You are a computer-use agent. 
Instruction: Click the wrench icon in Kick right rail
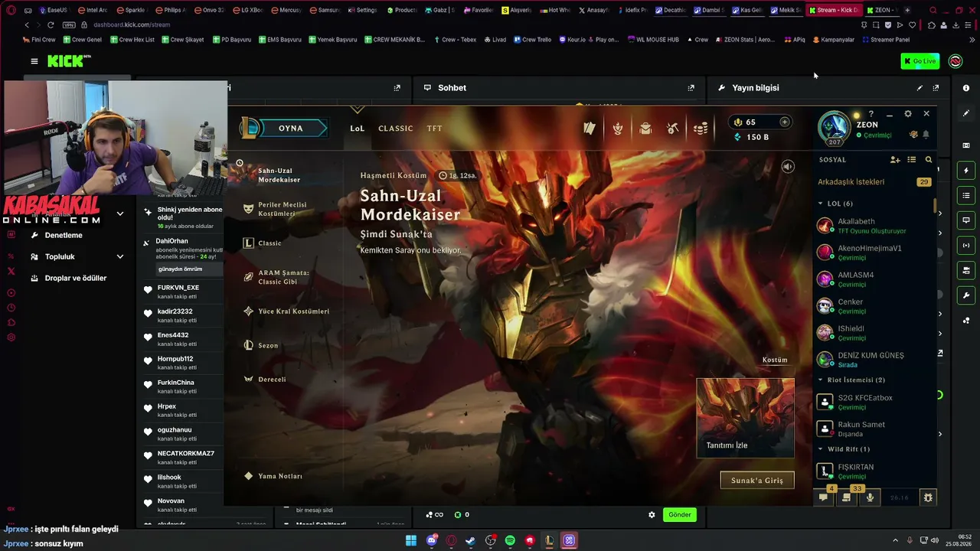966,295
